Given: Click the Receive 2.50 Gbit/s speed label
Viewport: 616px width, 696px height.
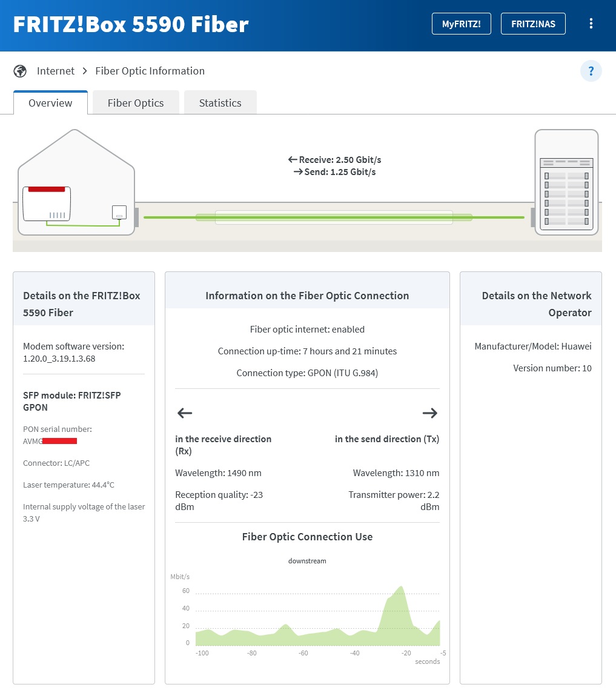Looking at the screenshot, I should pos(334,160).
